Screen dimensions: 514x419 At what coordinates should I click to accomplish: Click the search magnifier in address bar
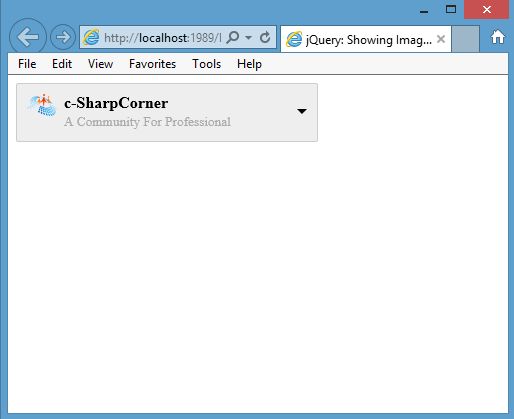[233, 37]
